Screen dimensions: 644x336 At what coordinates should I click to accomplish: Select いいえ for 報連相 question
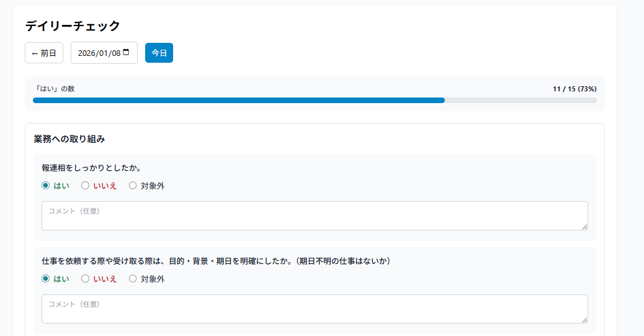(86, 186)
